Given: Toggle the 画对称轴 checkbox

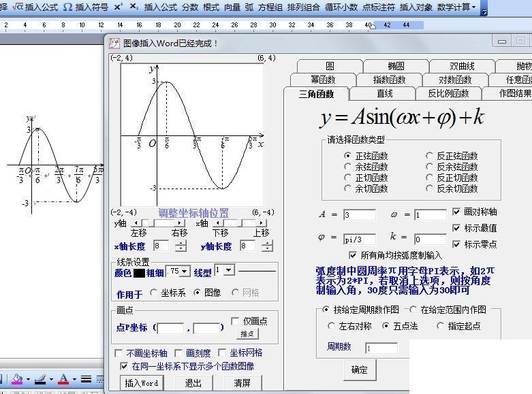Looking at the screenshot, I should 456,212.
